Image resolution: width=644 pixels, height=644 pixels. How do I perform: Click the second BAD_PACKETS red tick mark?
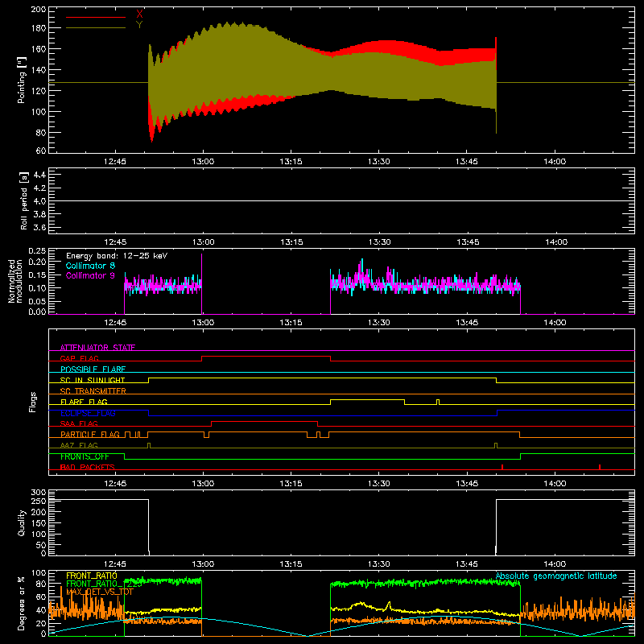click(600, 467)
